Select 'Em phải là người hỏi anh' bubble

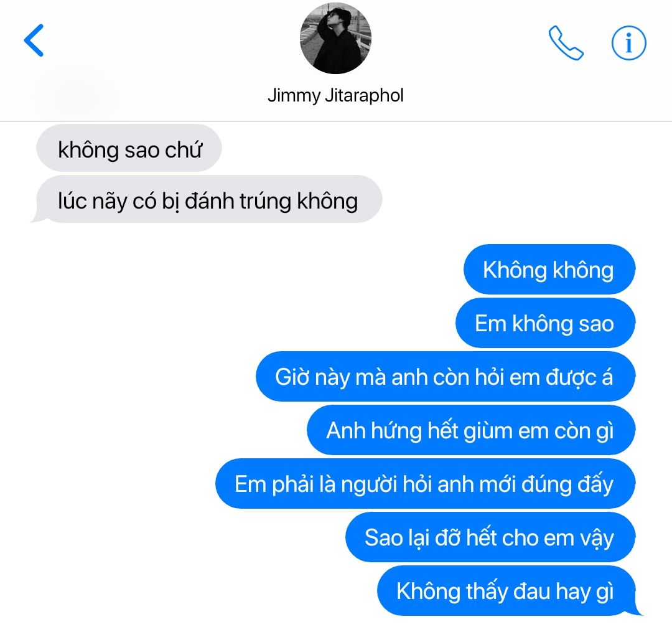coord(425,484)
